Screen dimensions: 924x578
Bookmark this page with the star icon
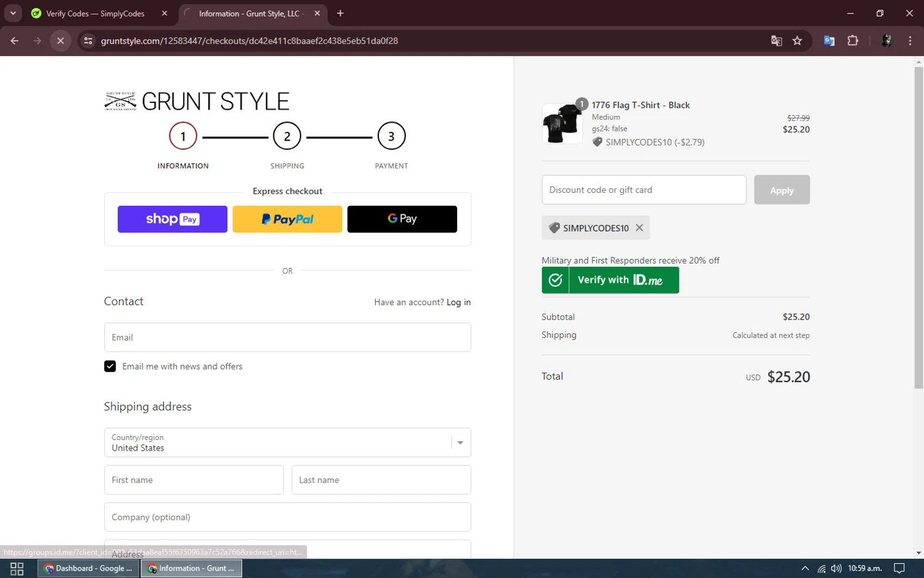pyautogui.click(x=797, y=41)
